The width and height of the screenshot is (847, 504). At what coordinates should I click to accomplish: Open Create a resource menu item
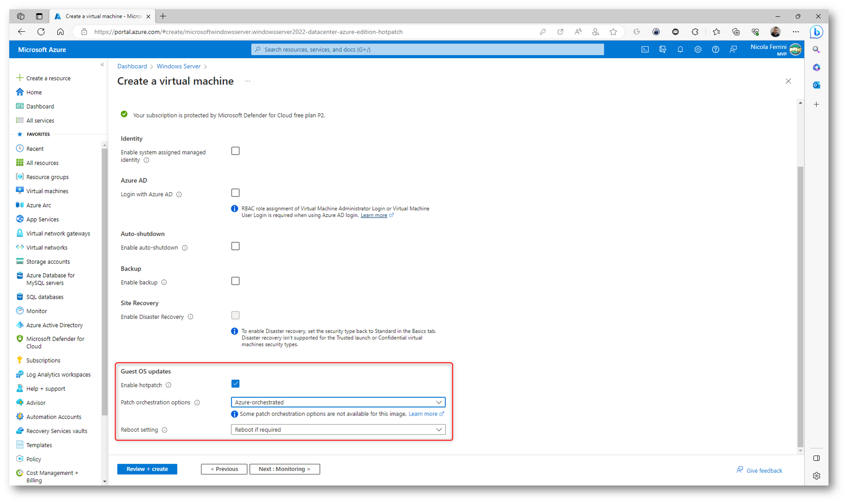48,78
